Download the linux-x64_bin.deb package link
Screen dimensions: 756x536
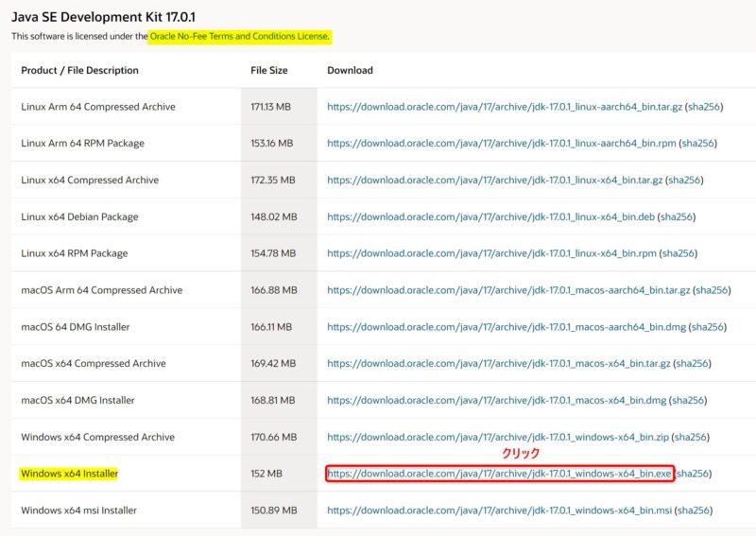[490, 216]
